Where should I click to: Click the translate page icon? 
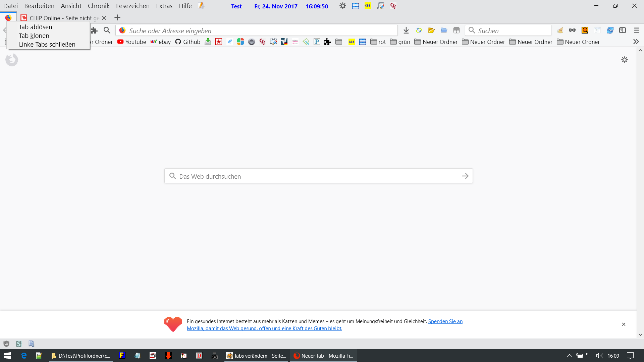click(419, 31)
